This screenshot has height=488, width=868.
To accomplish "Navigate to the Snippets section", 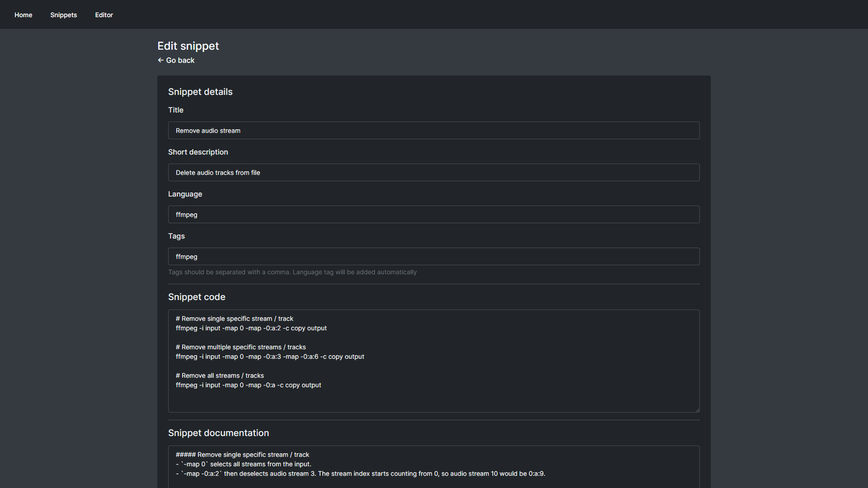I will point(63,15).
